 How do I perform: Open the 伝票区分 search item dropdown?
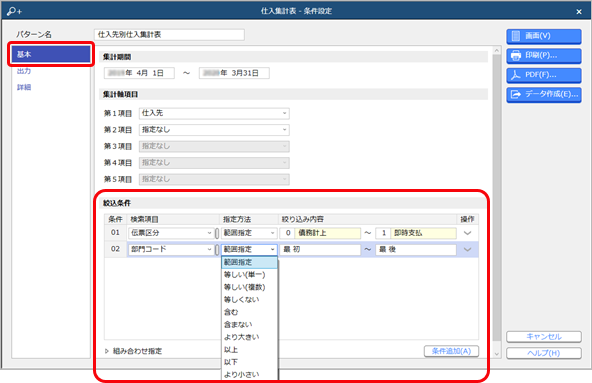click(171, 233)
